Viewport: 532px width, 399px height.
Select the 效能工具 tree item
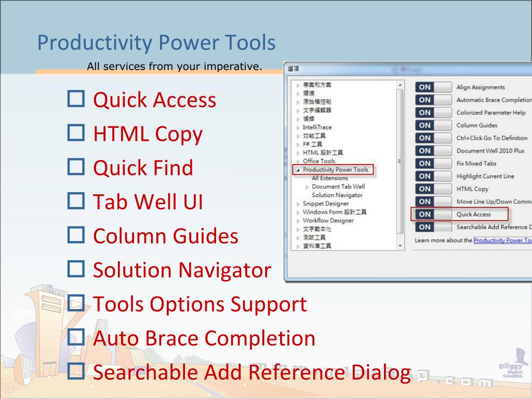point(314,136)
